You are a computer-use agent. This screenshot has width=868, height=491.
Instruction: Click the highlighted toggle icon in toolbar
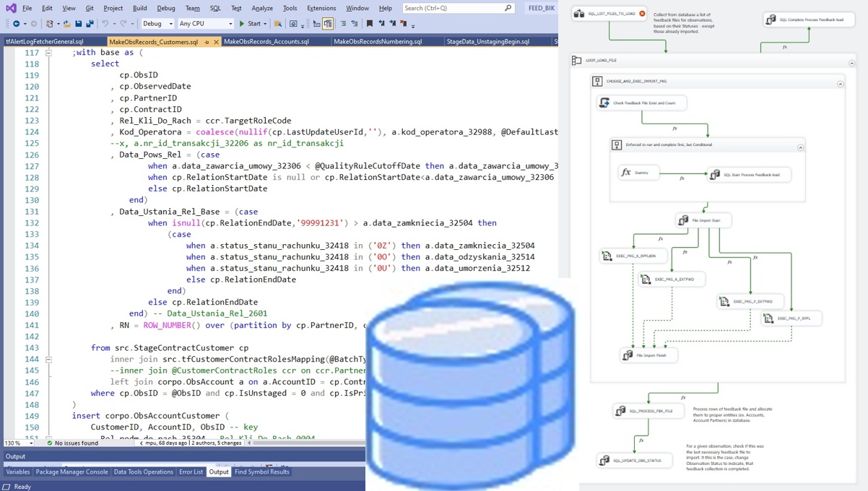tap(328, 24)
